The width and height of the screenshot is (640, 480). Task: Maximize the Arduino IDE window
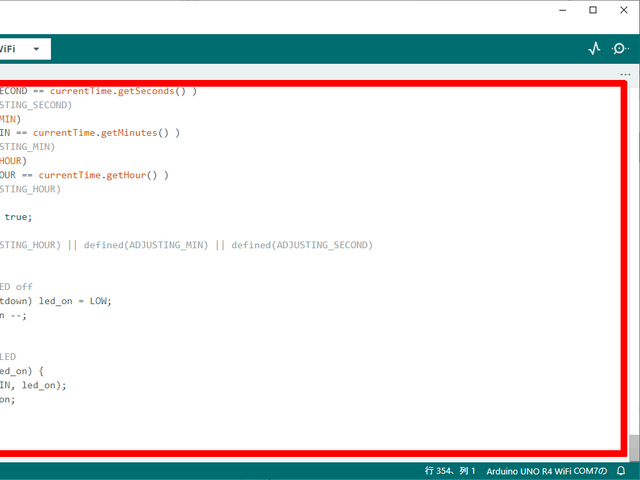(x=593, y=11)
